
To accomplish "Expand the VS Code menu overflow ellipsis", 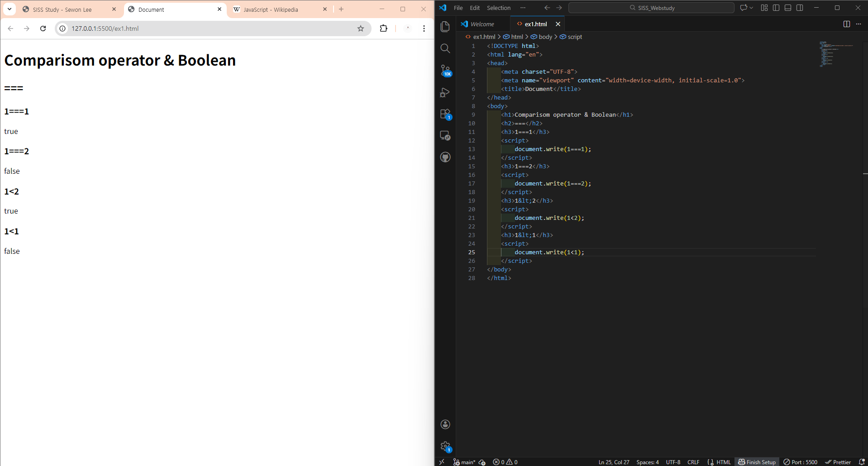I will (523, 8).
